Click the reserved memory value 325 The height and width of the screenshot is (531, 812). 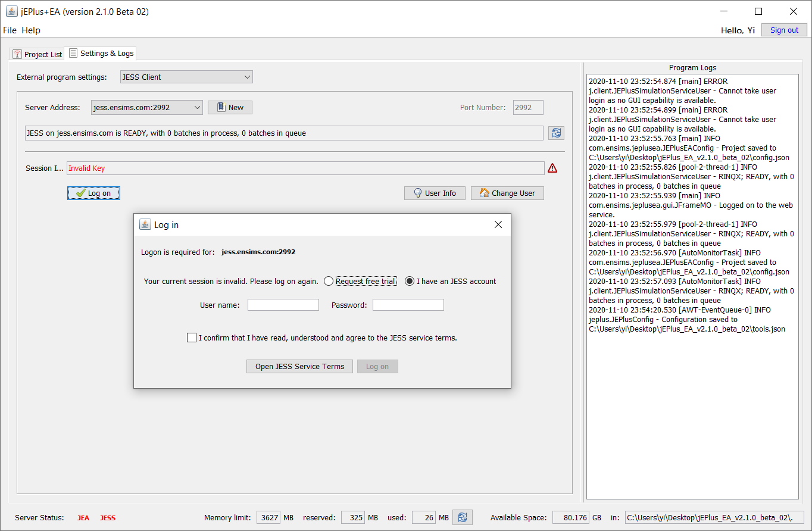(353, 517)
